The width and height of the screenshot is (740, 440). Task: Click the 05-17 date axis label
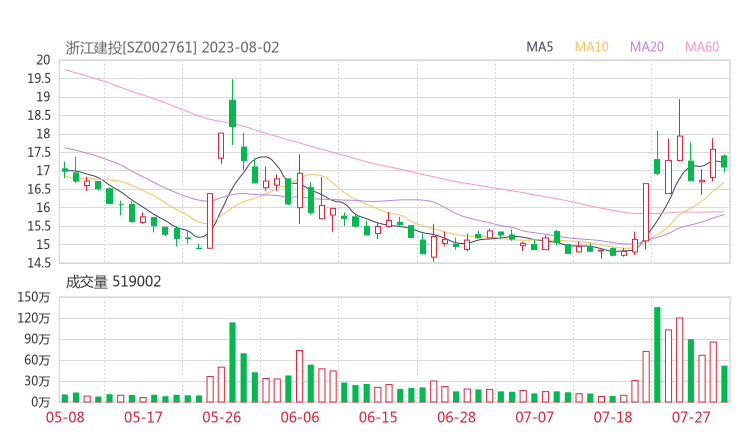pos(143,417)
